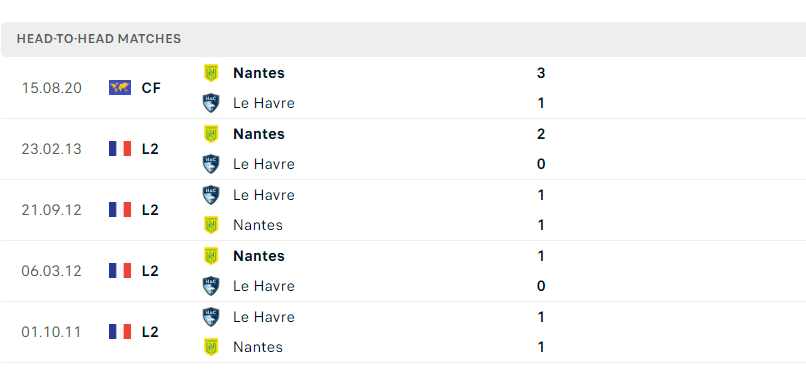Click Le Havre crest in 06.03.12 match
Image resolution: width=806 pixels, height=369 pixels.
pos(211,286)
